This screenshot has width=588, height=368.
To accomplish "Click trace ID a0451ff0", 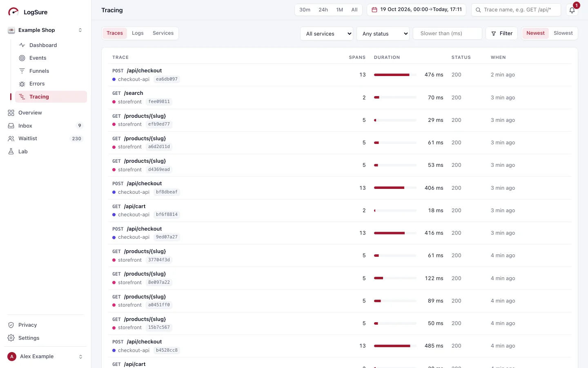I will [x=159, y=305].
